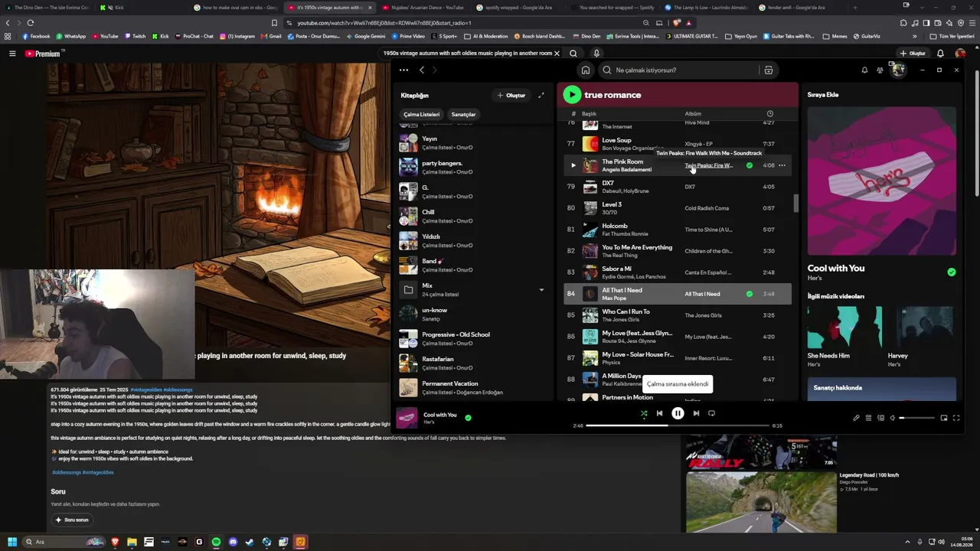This screenshot has height=551, width=980.
Task: Toggle liked checkmark in Now Playing panel
Action: (x=952, y=272)
